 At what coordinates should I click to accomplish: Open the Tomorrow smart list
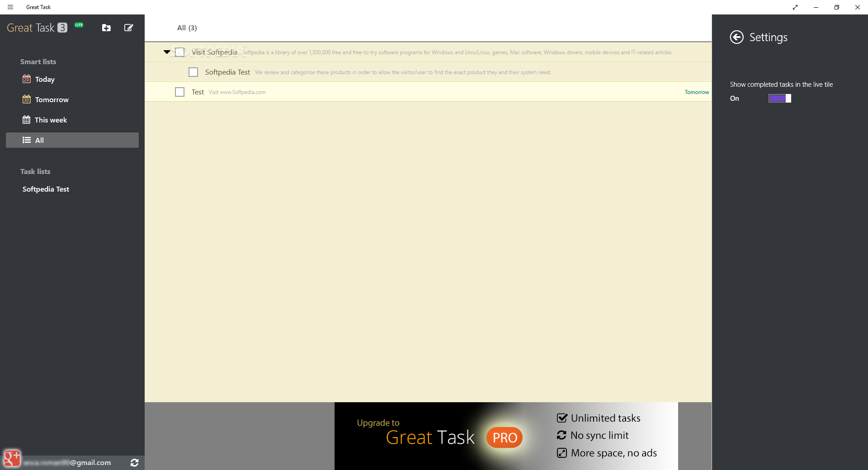pos(72,99)
